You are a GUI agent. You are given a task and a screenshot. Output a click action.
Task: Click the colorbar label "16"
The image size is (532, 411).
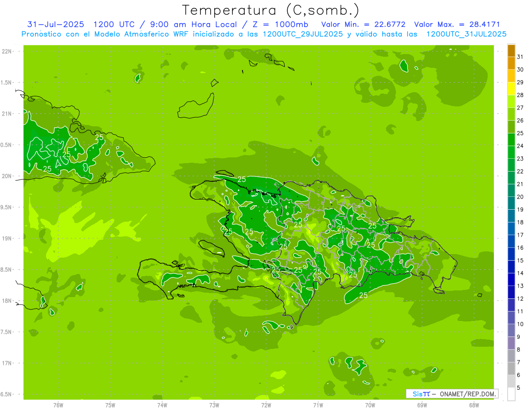coord(520,247)
